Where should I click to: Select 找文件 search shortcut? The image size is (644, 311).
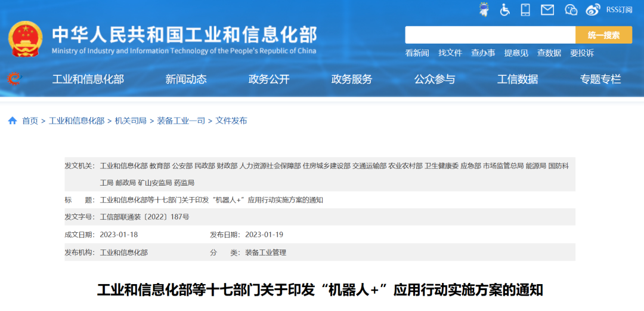450,53
